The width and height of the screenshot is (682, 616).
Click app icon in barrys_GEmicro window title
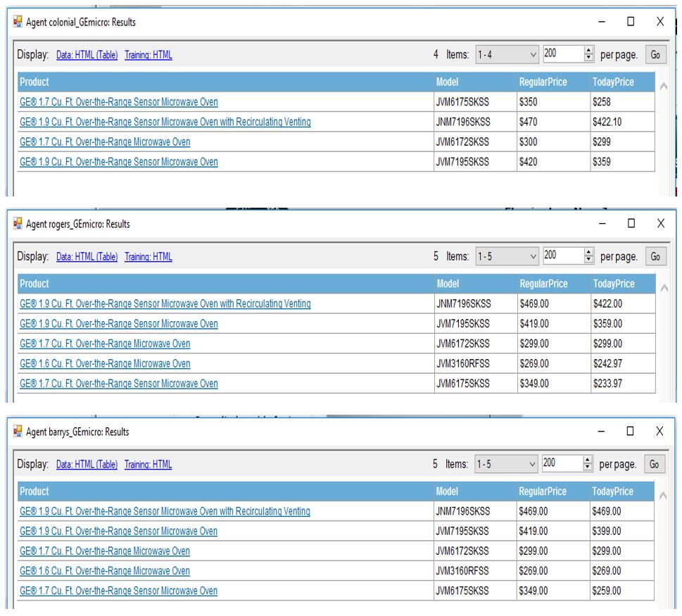click(x=18, y=432)
